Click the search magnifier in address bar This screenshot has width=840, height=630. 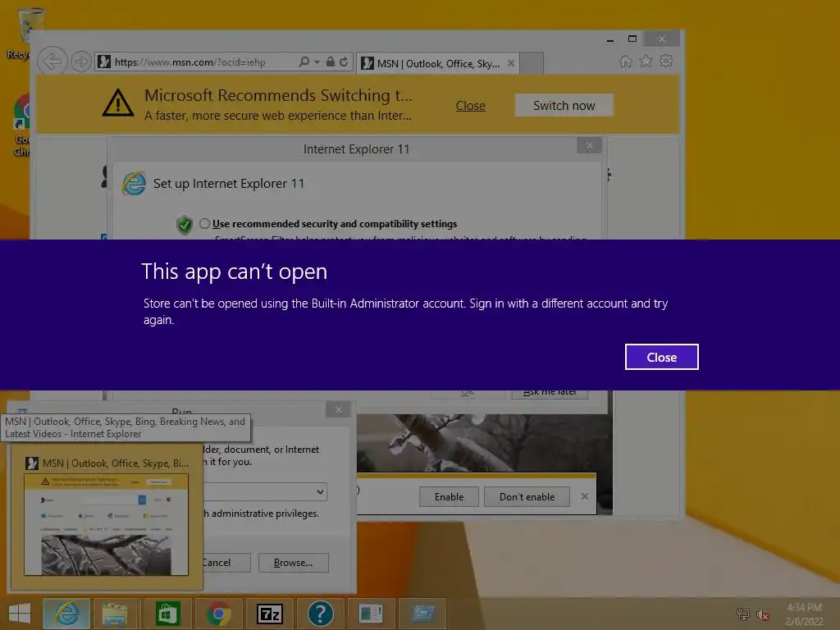coord(304,62)
